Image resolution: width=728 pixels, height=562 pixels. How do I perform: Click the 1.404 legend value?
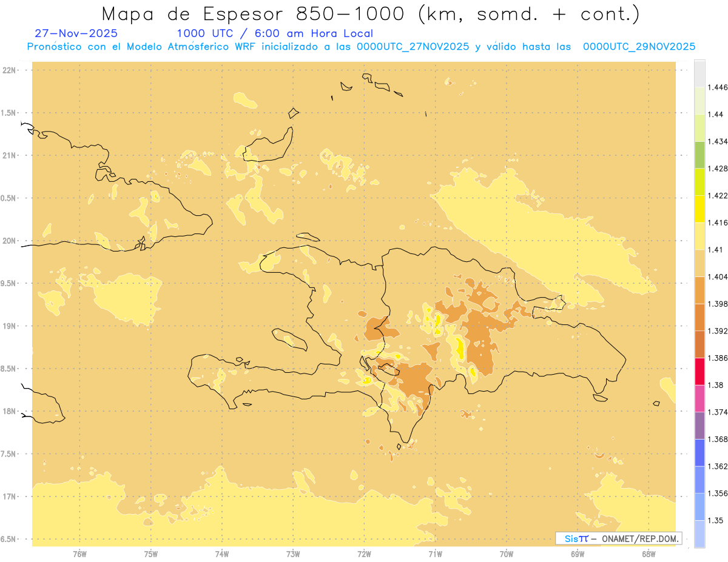coord(718,276)
